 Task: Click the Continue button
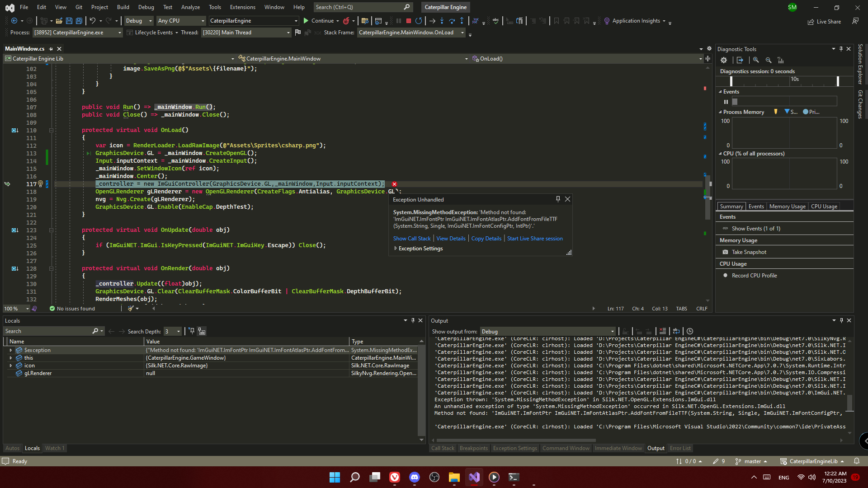(321, 21)
